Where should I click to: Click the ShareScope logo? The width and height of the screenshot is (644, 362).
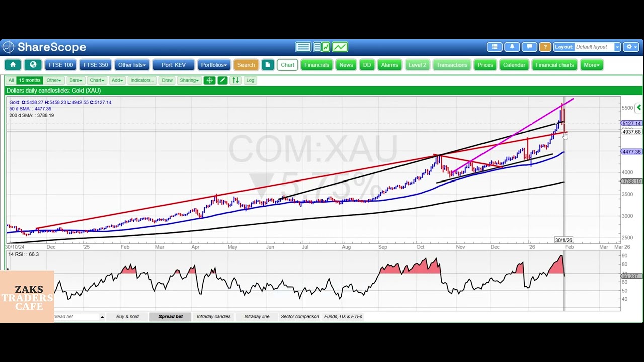pyautogui.click(x=44, y=47)
